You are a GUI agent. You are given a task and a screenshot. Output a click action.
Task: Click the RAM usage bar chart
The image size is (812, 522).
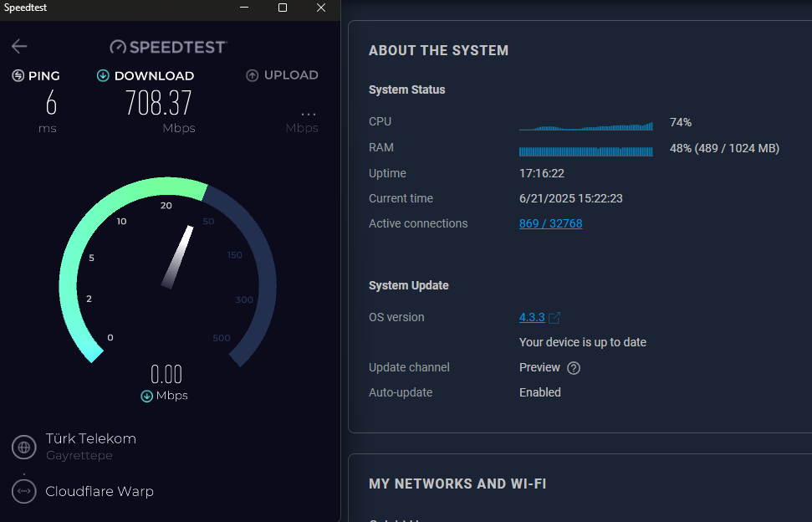pos(585,151)
